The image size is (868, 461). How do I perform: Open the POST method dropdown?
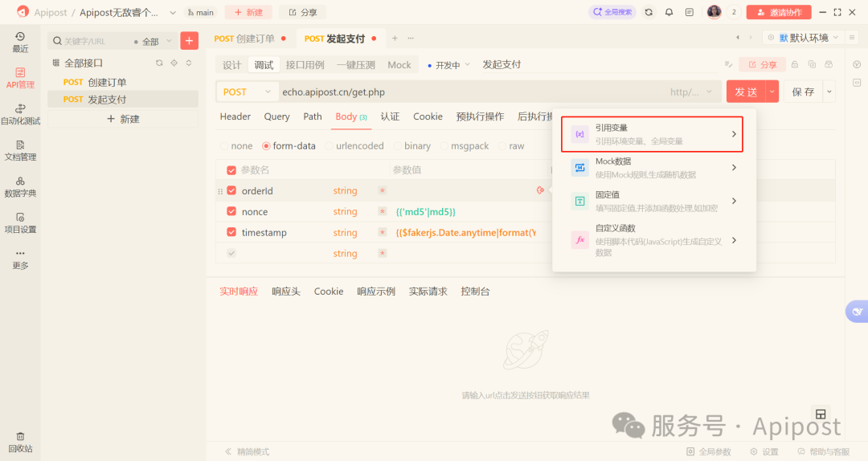(247, 92)
